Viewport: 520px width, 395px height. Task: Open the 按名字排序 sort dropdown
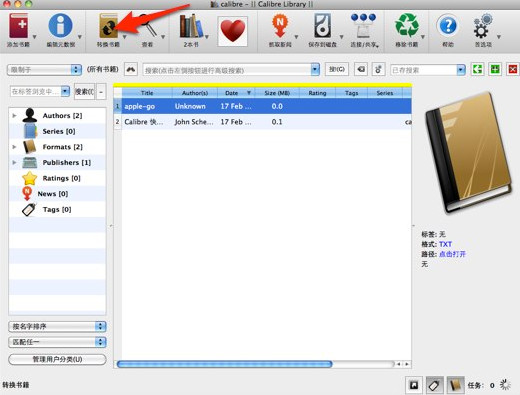coord(57,326)
